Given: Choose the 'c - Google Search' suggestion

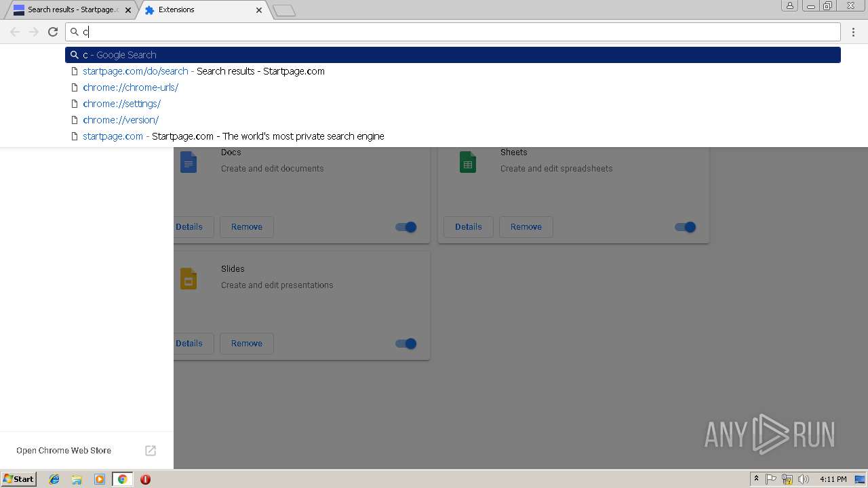Looking at the screenshot, I should click(453, 55).
